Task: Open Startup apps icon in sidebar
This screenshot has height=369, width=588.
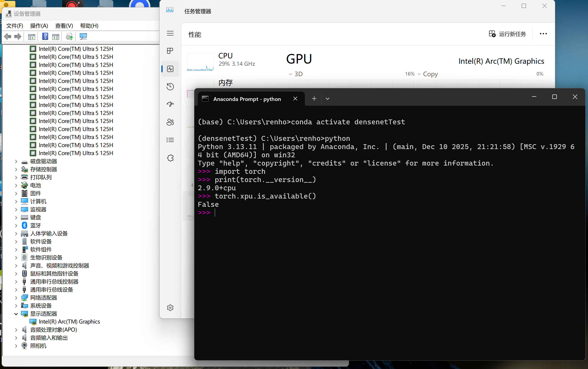Action: coord(170,105)
